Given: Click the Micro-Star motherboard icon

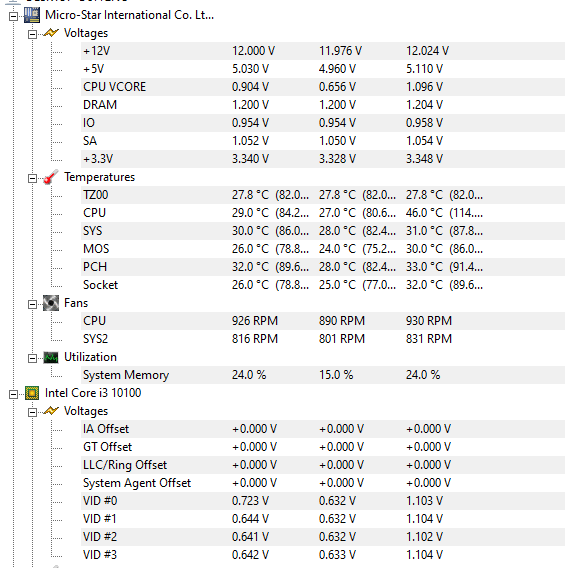Looking at the screenshot, I should (x=32, y=15).
